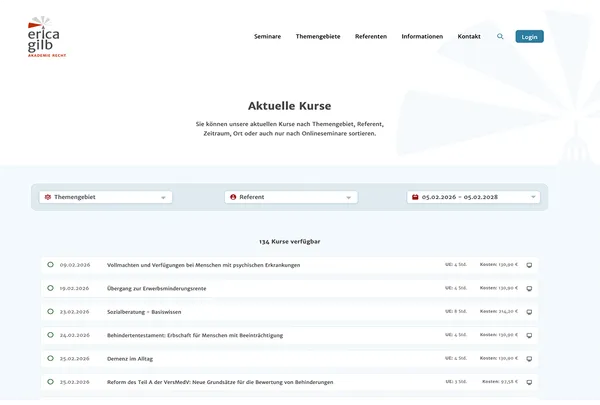The height and width of the screenshot is (405, 600).
Task: Click the Aktuelle Kurse heading
Action: tap(290, 106)
